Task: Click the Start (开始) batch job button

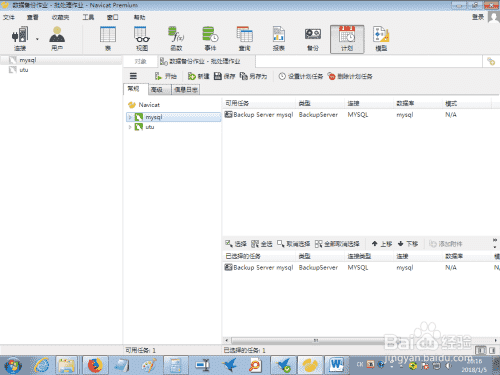Action: pyautogui.click(x=166, y=76)
